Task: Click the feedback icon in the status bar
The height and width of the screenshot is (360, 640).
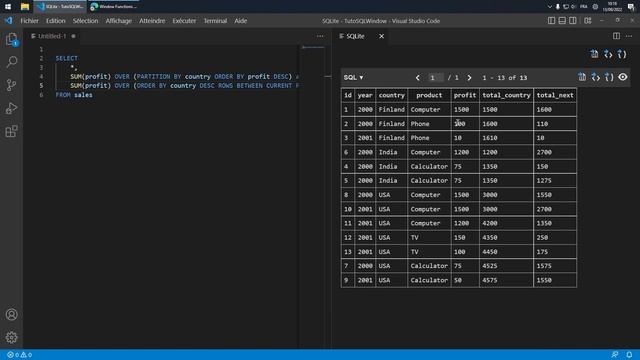Action: tap(615, 355)
